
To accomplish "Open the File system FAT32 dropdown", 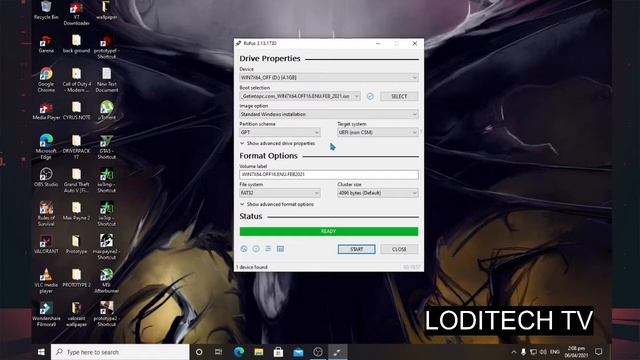I will pos(280,193).
